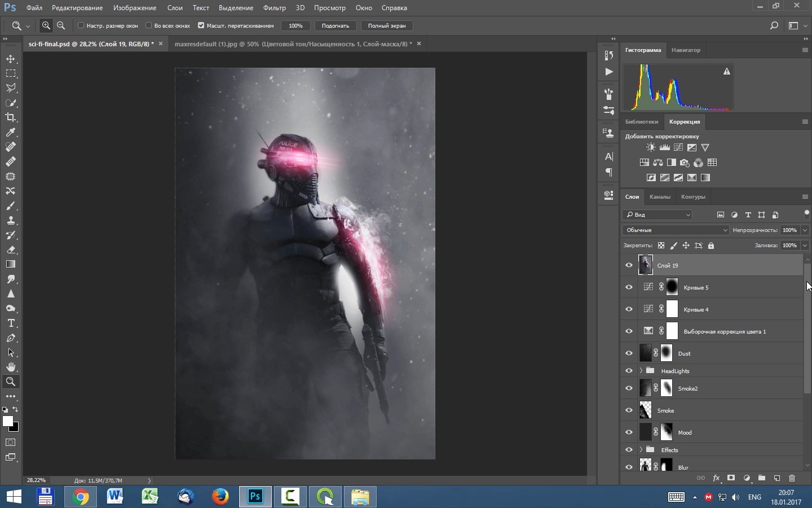Open the 'Изображение' menu

(135, 8)
